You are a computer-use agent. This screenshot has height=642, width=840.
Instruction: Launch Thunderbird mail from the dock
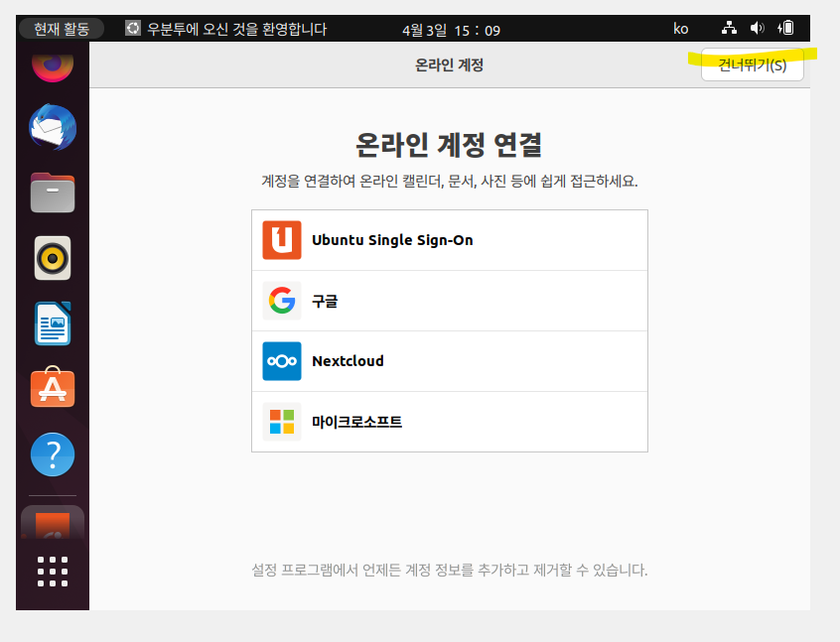tap(53, 127)
